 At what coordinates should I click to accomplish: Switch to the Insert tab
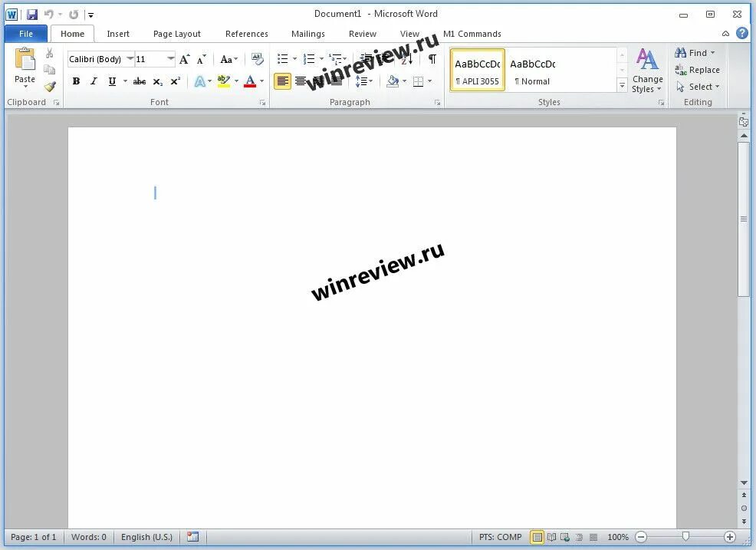click(118, 34)
